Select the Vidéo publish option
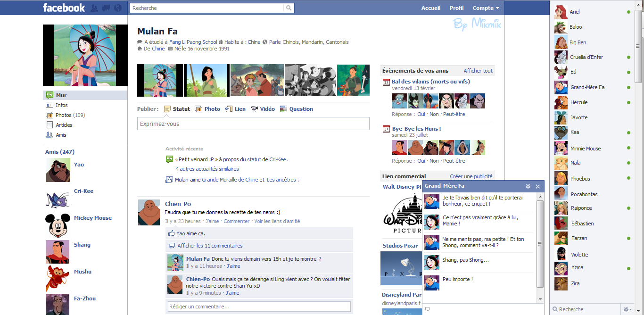The height and width of the screenshot is (315, 644). (x=263, y=109)
